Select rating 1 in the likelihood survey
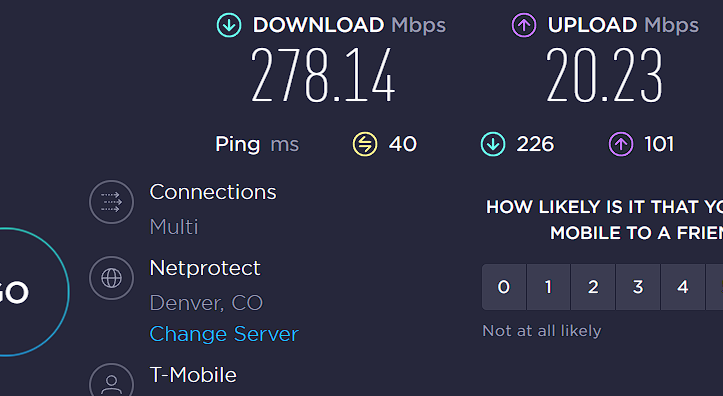The height and width of the screenshot is (396, 723). 548,287
